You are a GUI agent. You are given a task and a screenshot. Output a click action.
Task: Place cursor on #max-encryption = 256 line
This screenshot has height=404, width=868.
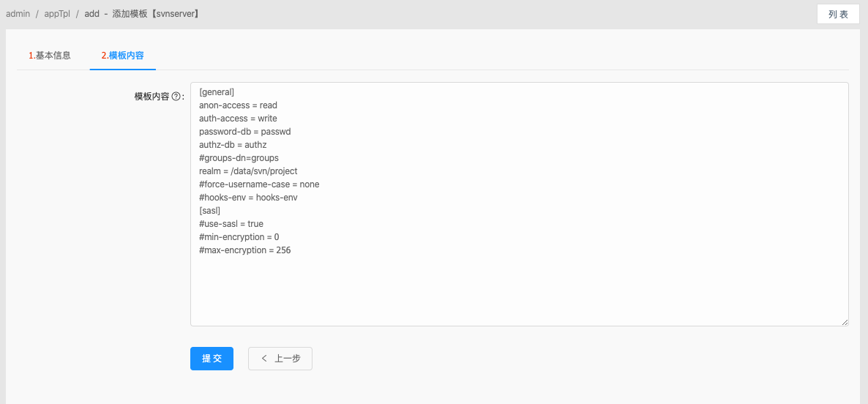(x=244, y=250)
